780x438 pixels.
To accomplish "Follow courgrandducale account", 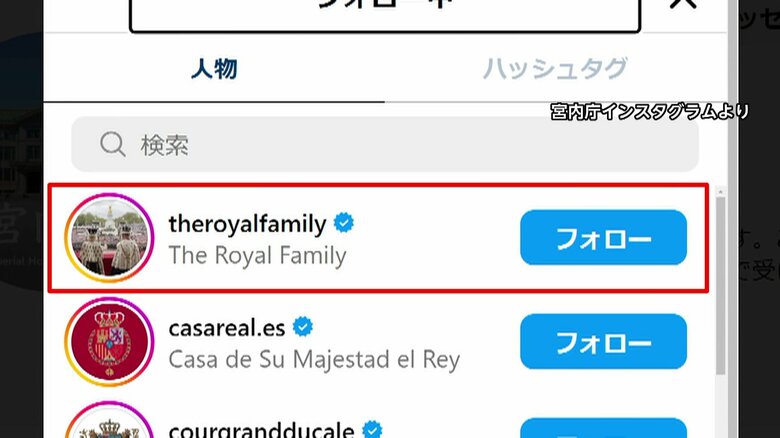I will point(603,429).
